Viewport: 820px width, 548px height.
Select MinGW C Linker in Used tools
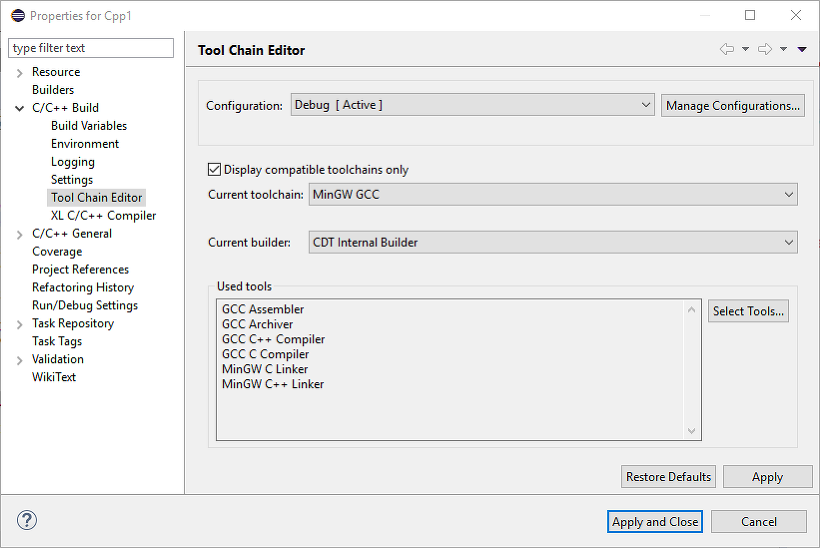click(265, 369)
